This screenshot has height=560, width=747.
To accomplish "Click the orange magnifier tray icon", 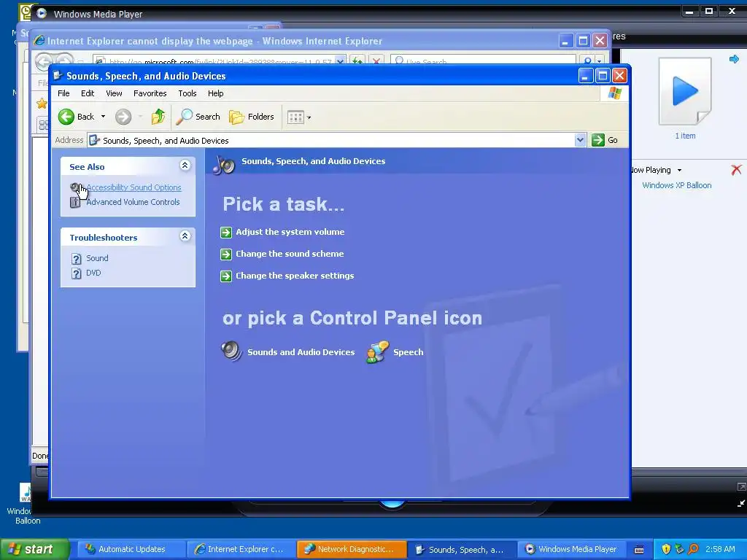I will [x=694, y=549].
